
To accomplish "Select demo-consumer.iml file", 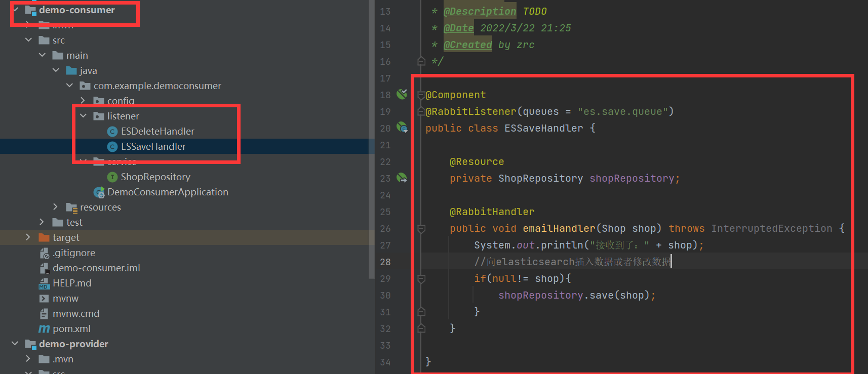I will coord(96,268).
